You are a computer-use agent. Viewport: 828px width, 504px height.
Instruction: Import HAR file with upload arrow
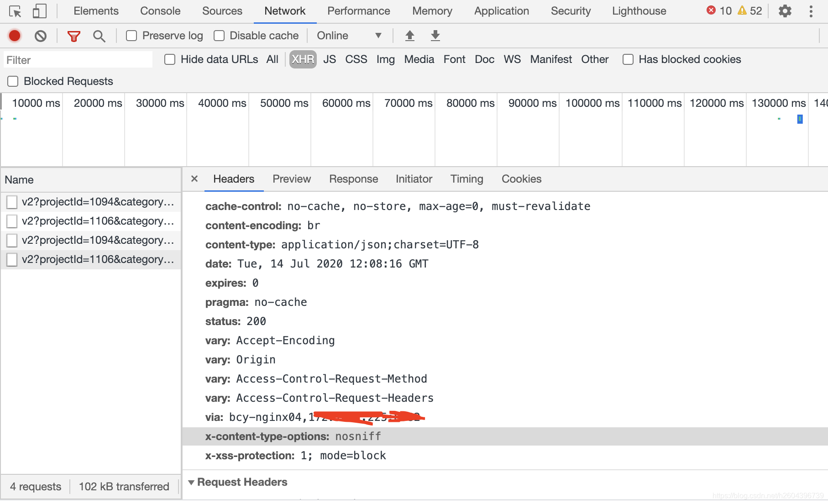[x=410, y=36]
